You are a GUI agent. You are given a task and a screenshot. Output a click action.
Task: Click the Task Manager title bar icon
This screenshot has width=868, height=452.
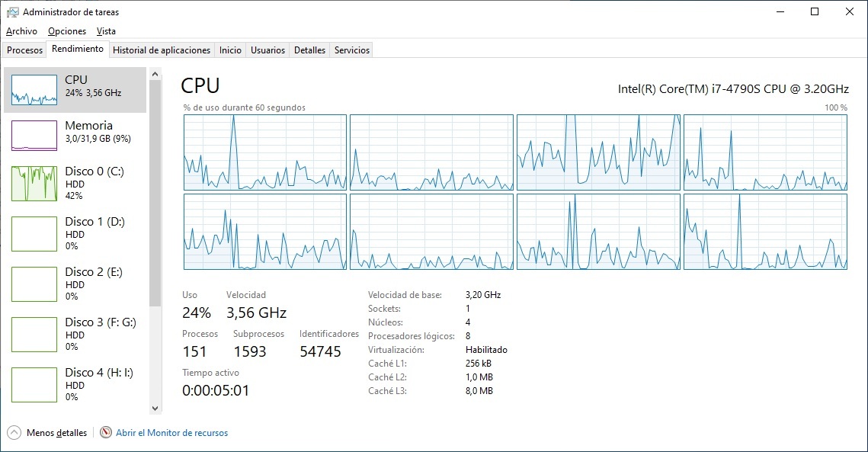pyautogui.click(x=12, y=12)
